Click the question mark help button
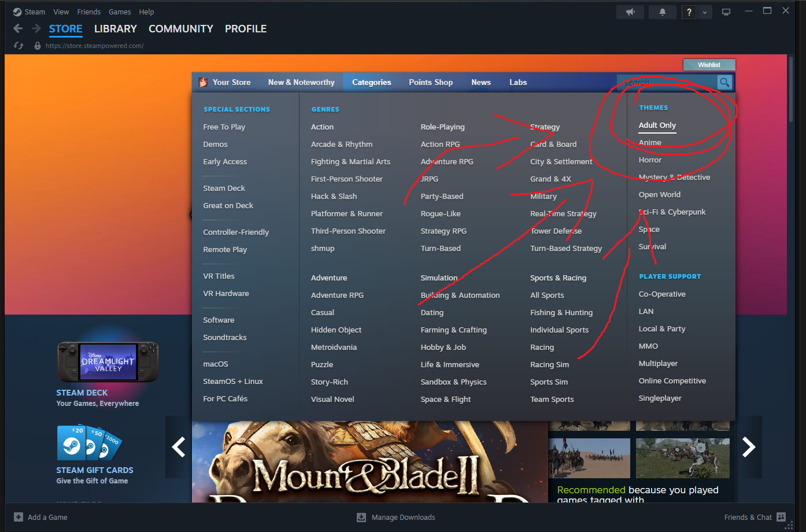This screenshot has height=532, width=806. (x=689, y=12)
